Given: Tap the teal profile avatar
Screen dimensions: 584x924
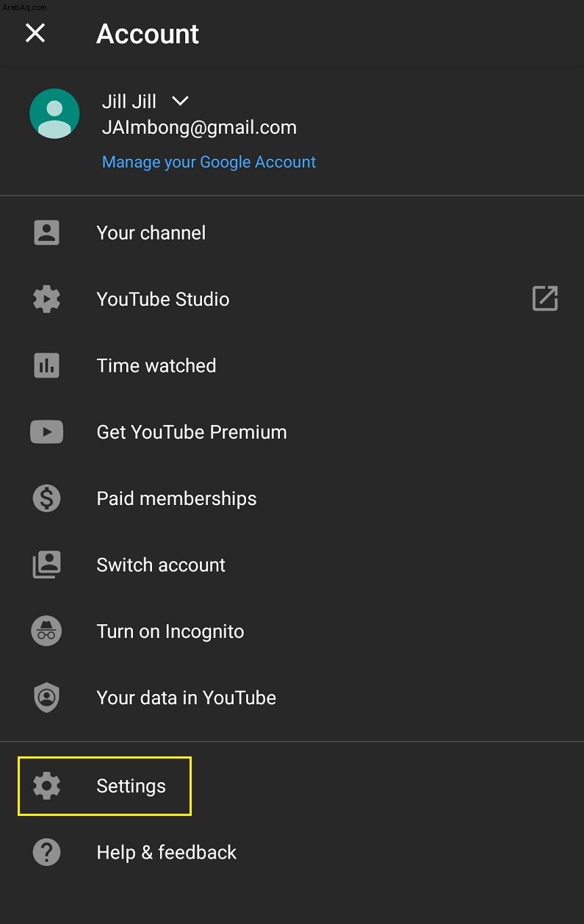Looking at the screenshot, I should coord(54,113).
